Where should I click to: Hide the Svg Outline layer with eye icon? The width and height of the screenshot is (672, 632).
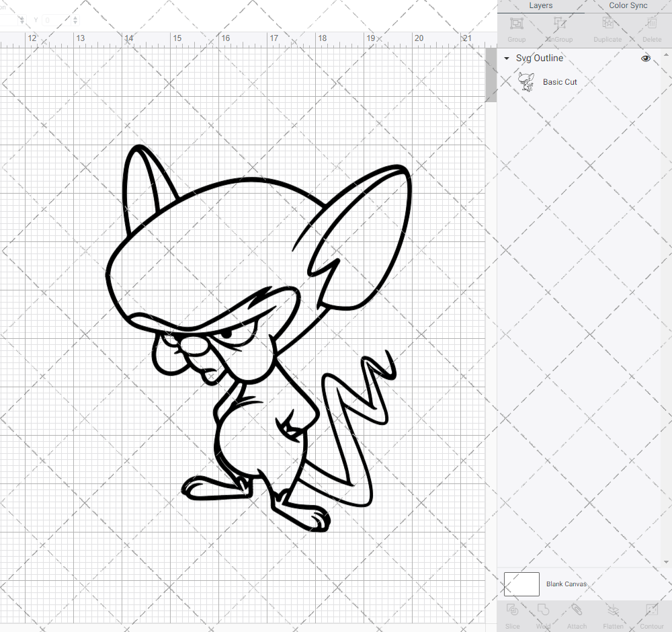point(645,58)
